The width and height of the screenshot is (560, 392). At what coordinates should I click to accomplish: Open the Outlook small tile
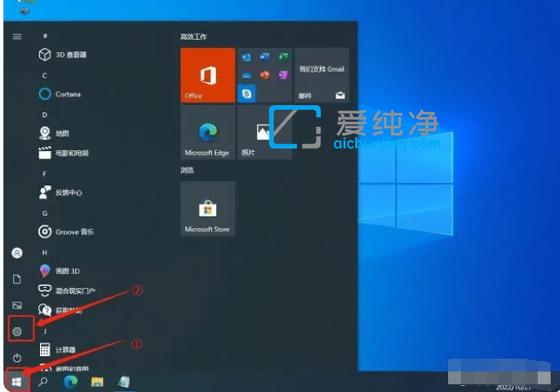click(x=247, y=57)
